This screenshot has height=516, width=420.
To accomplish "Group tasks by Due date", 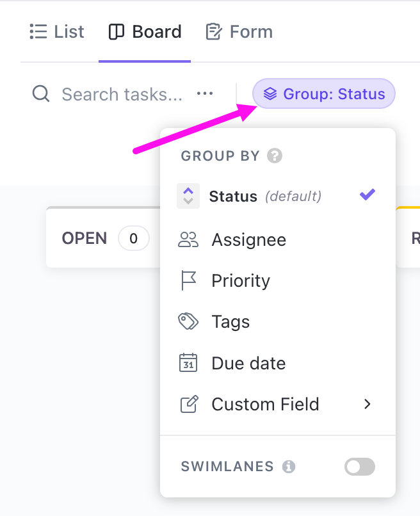I will click(248, 363).
